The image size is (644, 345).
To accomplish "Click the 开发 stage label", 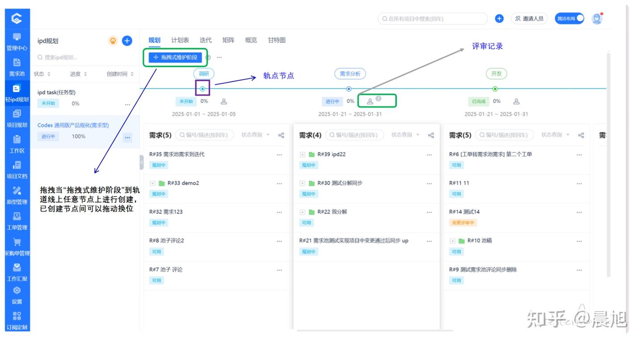I will [496, 74].
